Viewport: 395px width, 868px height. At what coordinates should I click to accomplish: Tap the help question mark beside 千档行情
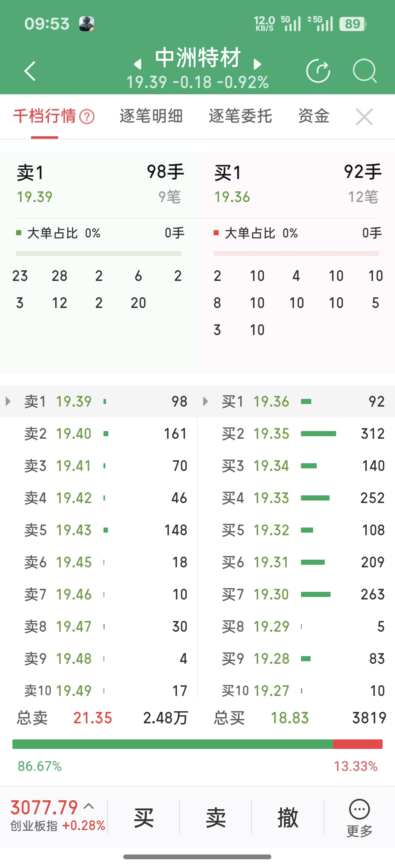pos(87,117)
